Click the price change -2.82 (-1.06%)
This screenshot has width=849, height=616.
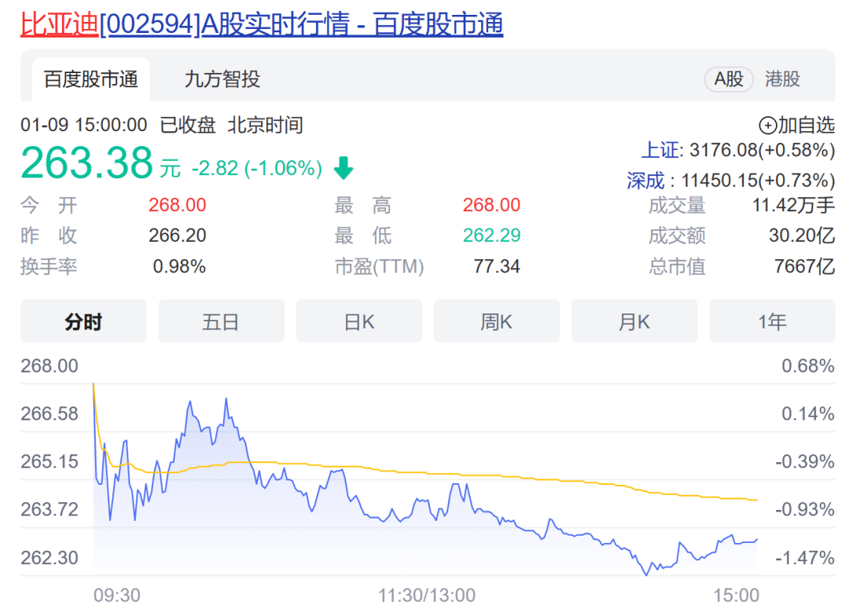tap(257, 168)
